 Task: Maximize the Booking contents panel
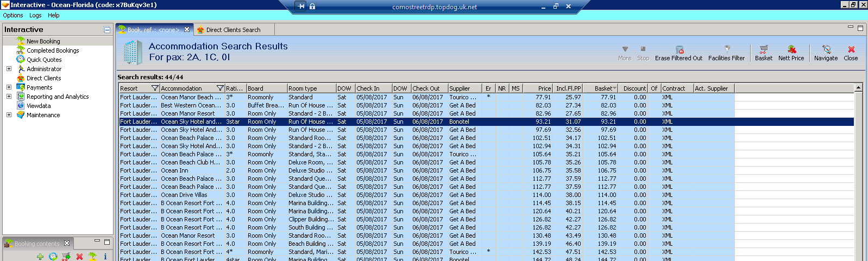[107, 242]
